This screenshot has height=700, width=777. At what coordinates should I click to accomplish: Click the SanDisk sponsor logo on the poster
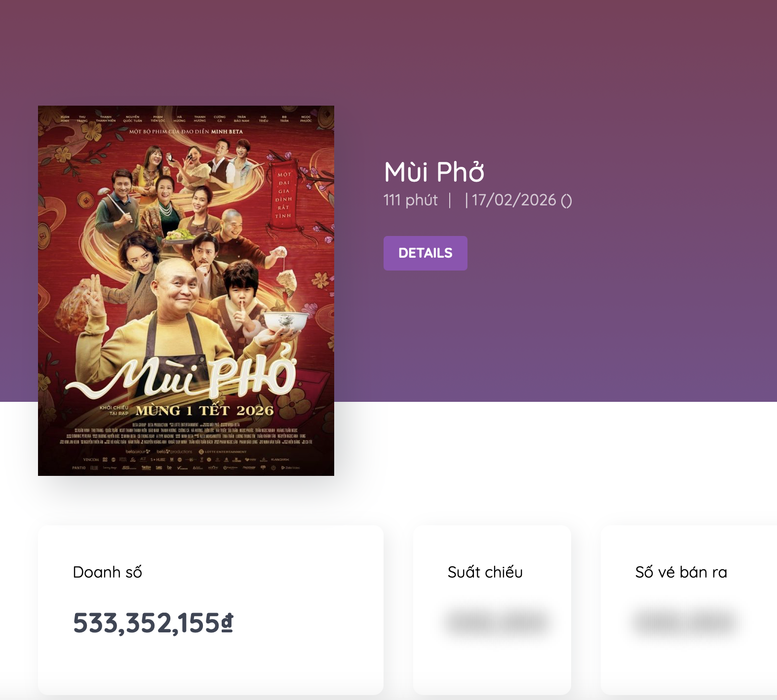click(280, 460)
